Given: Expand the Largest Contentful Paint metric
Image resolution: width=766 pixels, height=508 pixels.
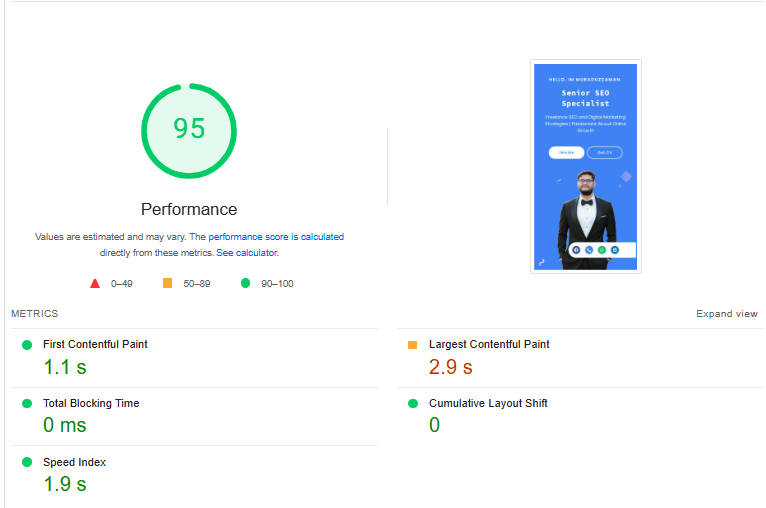Looking at the screenshot, I should pos(489,345).
